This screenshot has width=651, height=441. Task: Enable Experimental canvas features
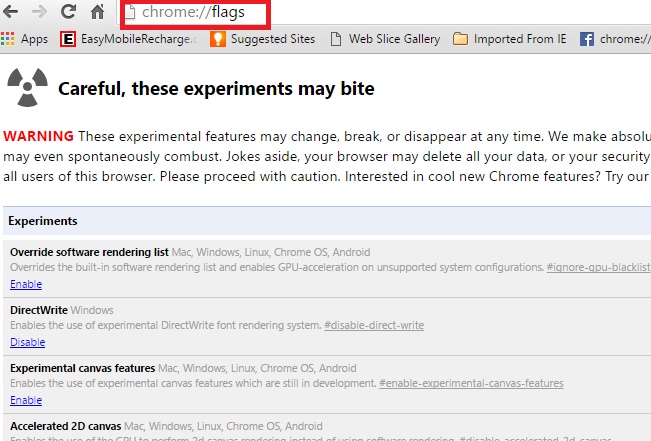26,400
